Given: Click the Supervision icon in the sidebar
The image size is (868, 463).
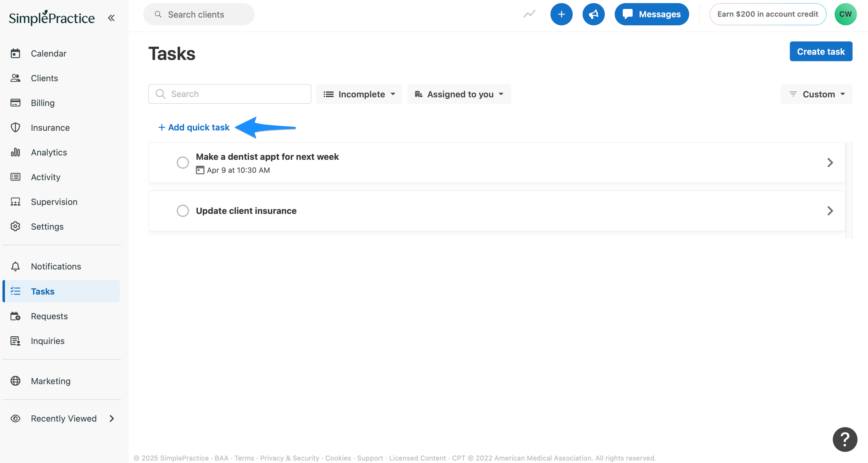Looking at the screenshot, I should click(15, 202).
